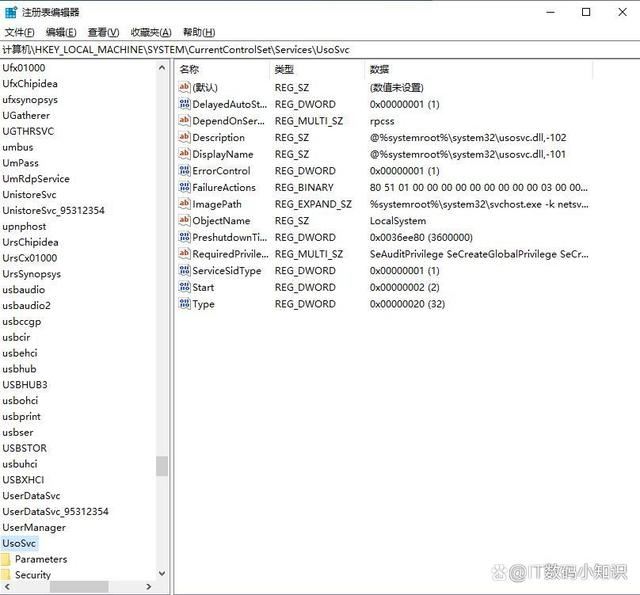Click the string icon beside ObjectName

(x=184, y=220)
